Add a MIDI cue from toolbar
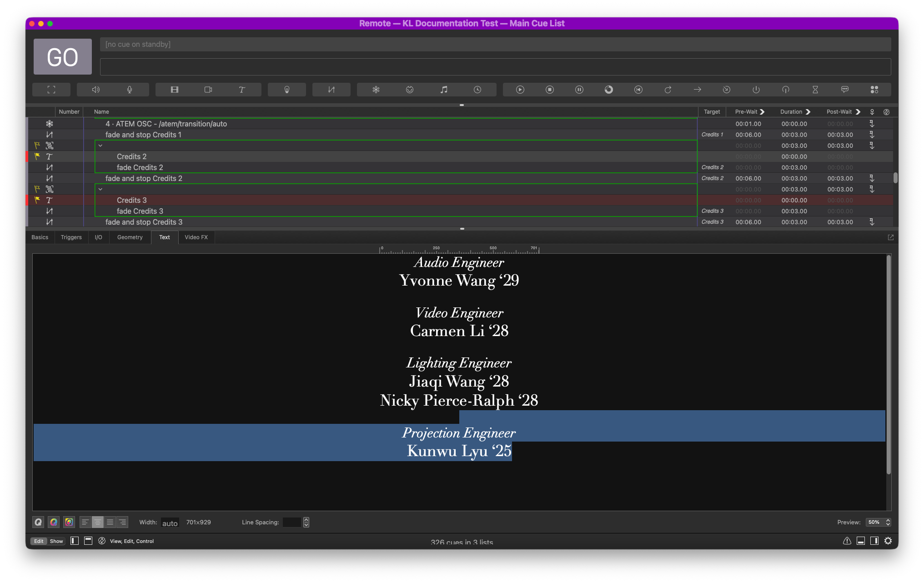This screenshot has height=583, width=924. (410, 90)
